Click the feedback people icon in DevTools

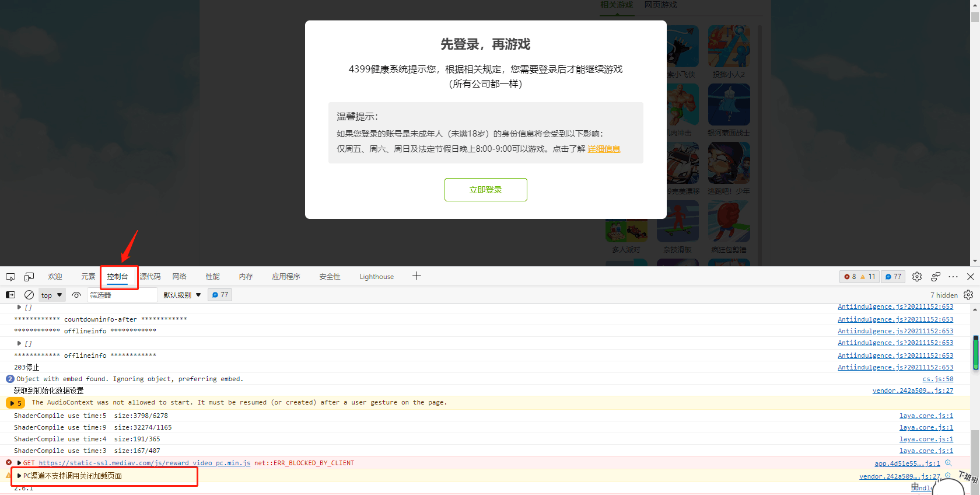pos(936,277)
